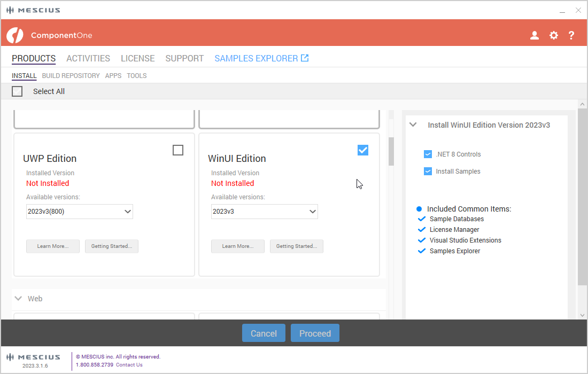The image size is (588, 374).
Task: Uncheck the WinUI Edition checkbox
Action: pos(363,150)
